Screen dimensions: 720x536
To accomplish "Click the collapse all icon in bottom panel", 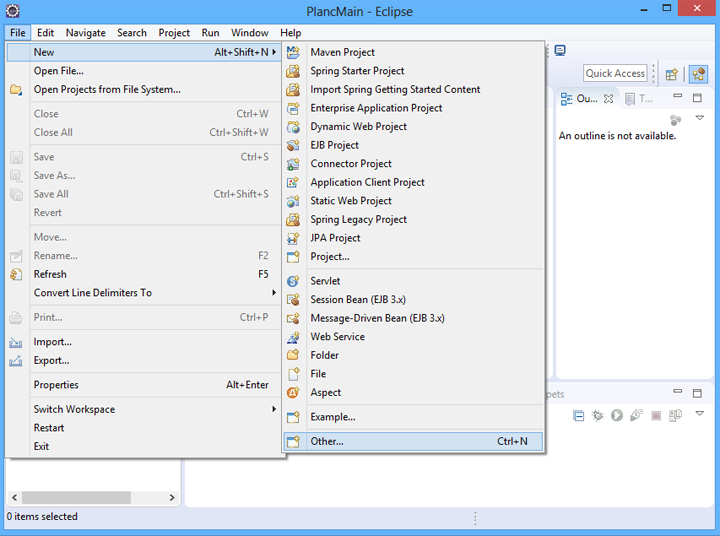I will [x=579, y=415].
